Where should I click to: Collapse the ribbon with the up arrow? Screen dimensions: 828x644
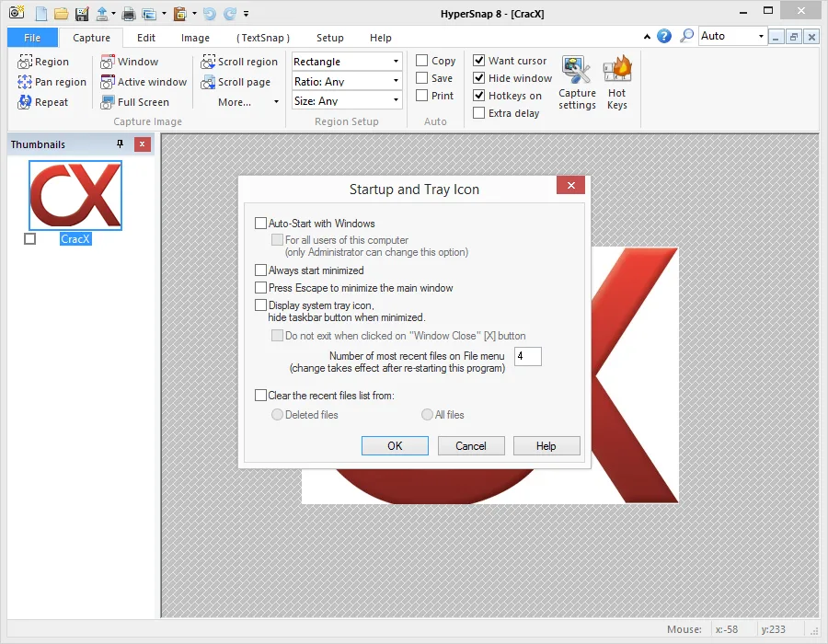647,37
